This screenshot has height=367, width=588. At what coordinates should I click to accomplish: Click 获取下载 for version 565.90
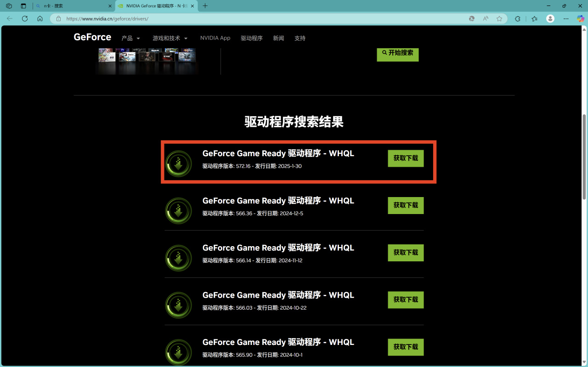point(406,347)
